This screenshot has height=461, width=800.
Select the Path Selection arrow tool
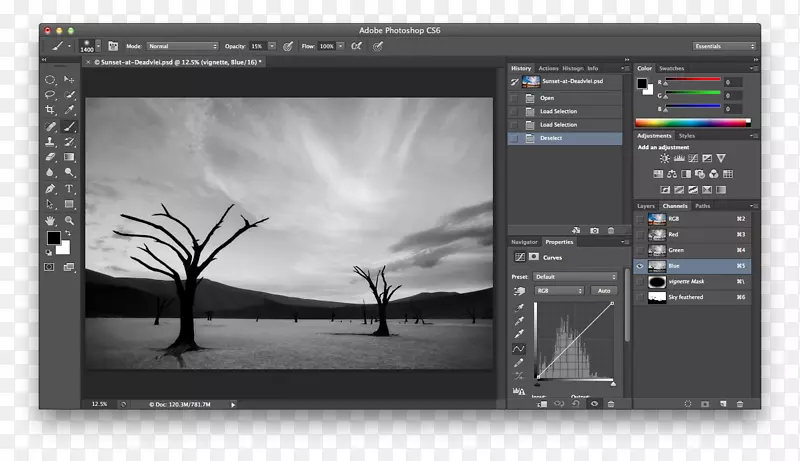49,204
